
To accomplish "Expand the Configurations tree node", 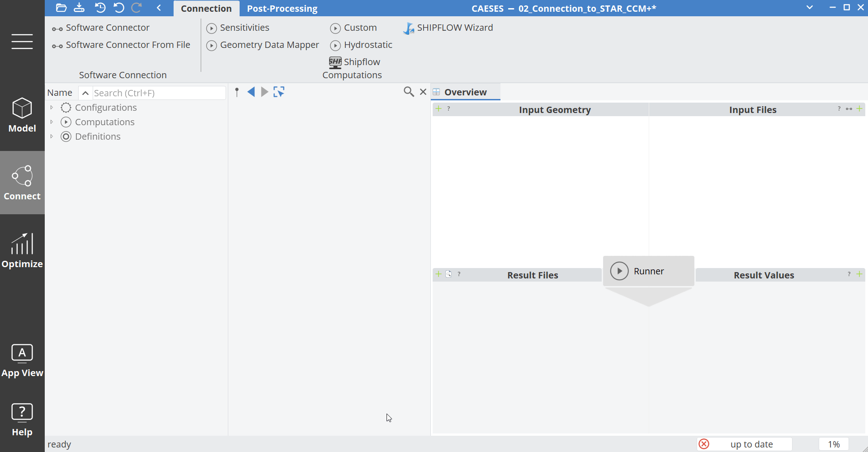I will point(52,108).
